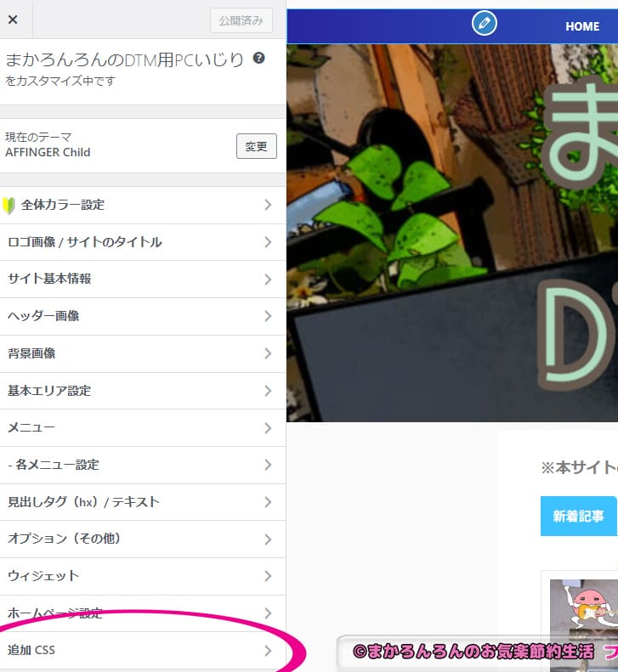Open ウィジェット section
The width and height of the screenshot is (618, 672).
143,577
